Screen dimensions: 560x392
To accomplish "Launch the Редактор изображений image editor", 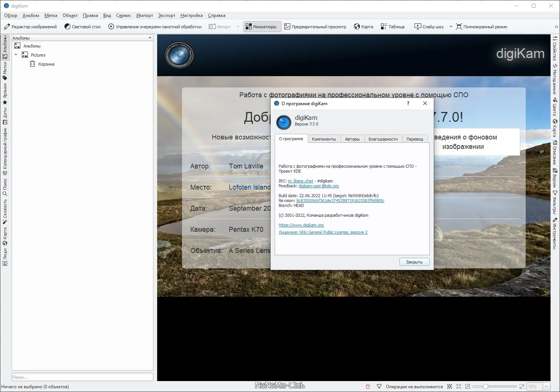I will pos(31,27).
